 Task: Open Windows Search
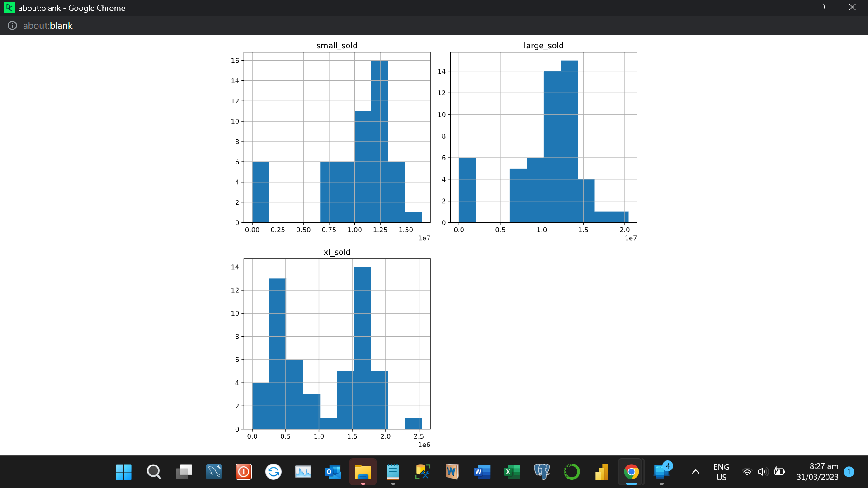pyautogui.click(x=154, y=472)
